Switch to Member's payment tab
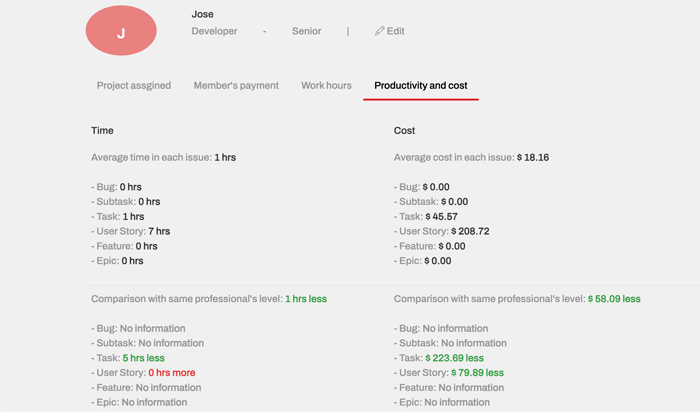Viewport: 700px width, 412px height. pos(236,85)
